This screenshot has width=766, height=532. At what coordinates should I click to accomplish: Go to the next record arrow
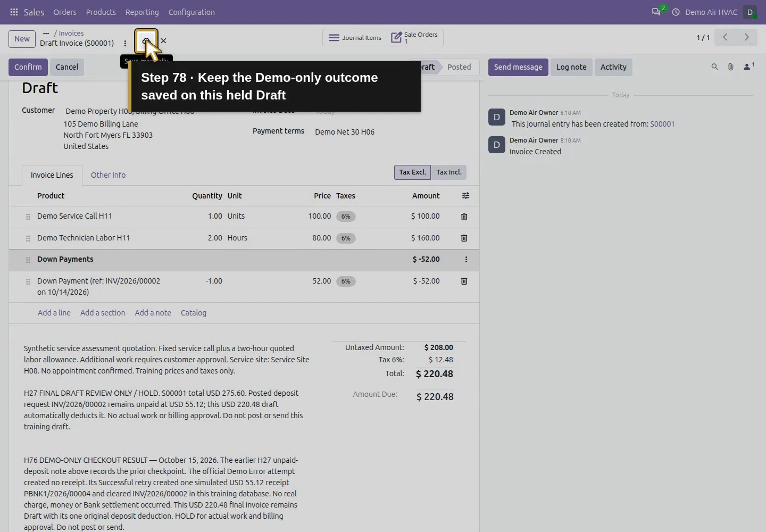click(x=746, y=37)
